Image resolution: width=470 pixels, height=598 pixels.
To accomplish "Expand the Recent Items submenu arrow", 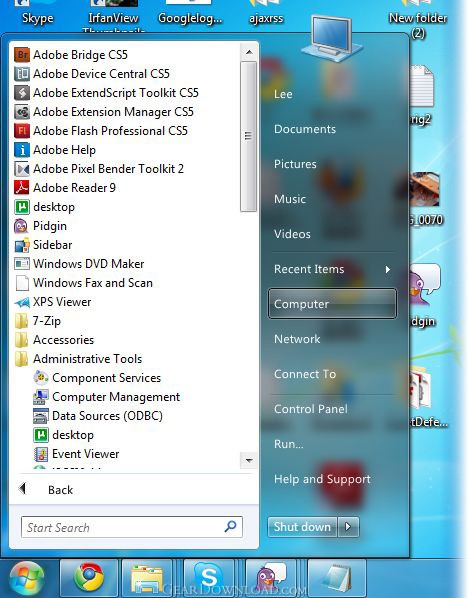I will [x=388, y=270].
